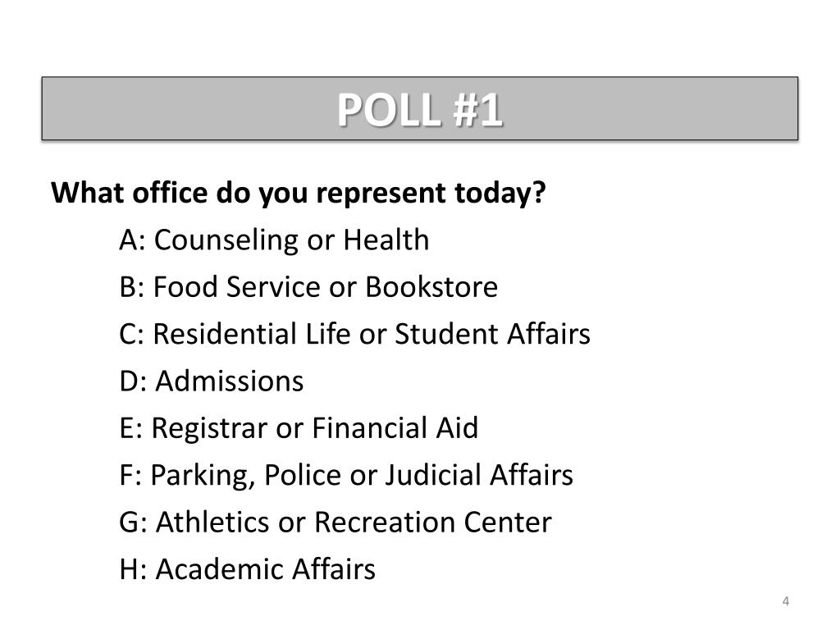Choose option B: Food Service or Bookstore

click(x=308, y=286)
